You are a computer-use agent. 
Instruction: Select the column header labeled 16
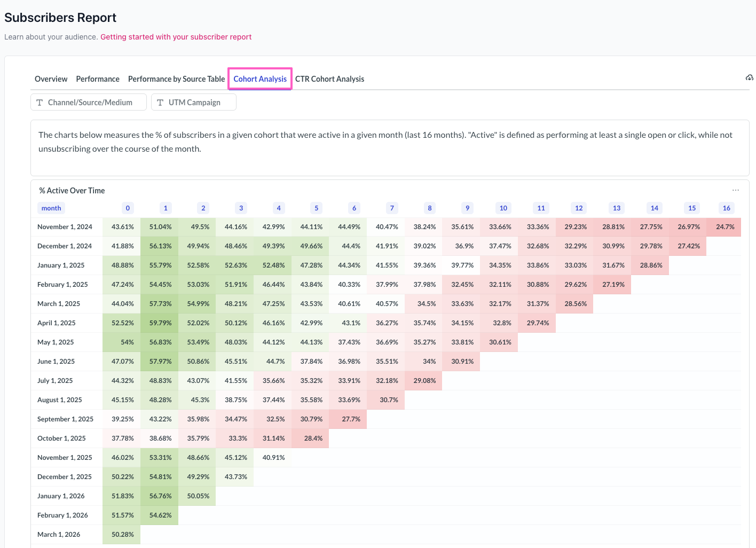click(x=726, y=208)
